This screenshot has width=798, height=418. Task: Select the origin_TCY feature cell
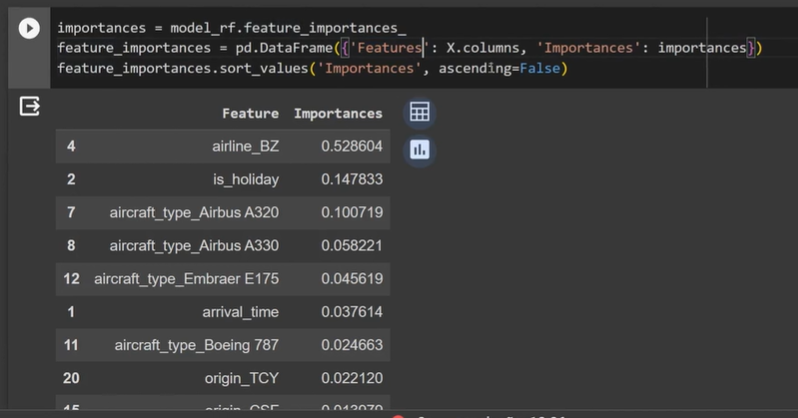242,378
